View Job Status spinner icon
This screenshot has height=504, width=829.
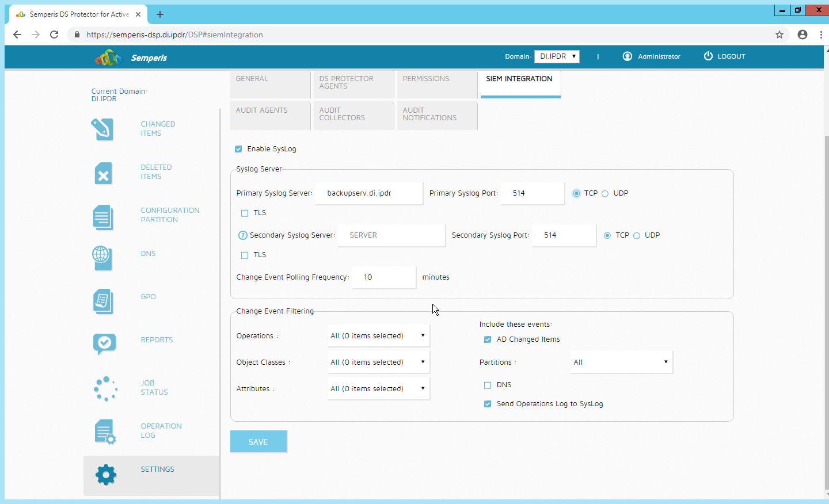point(105,389)
